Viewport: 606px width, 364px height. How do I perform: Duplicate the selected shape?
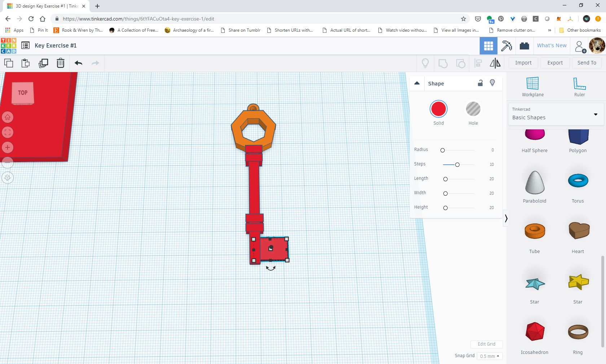pos(43,63)
